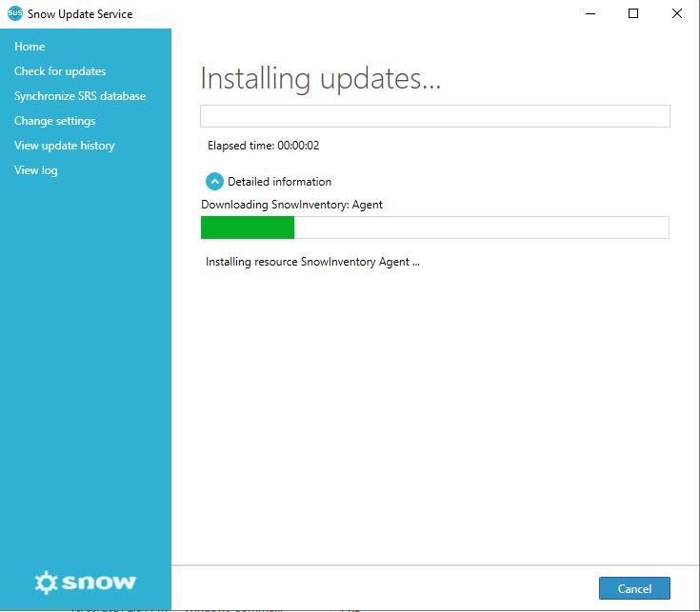Minimize the Snow Update Service window
The height and width of the screenshot is (612, 700).
[590, 14]
